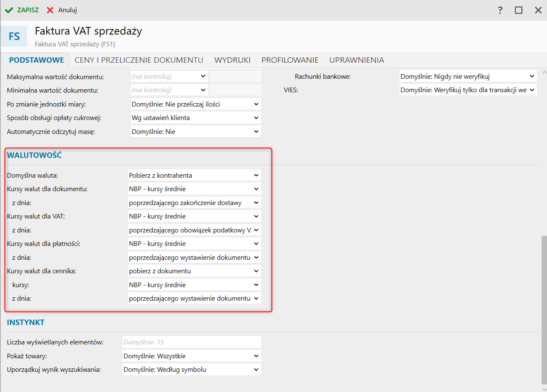
Task: Open the WYDRUKI tab
Action: 232,60
